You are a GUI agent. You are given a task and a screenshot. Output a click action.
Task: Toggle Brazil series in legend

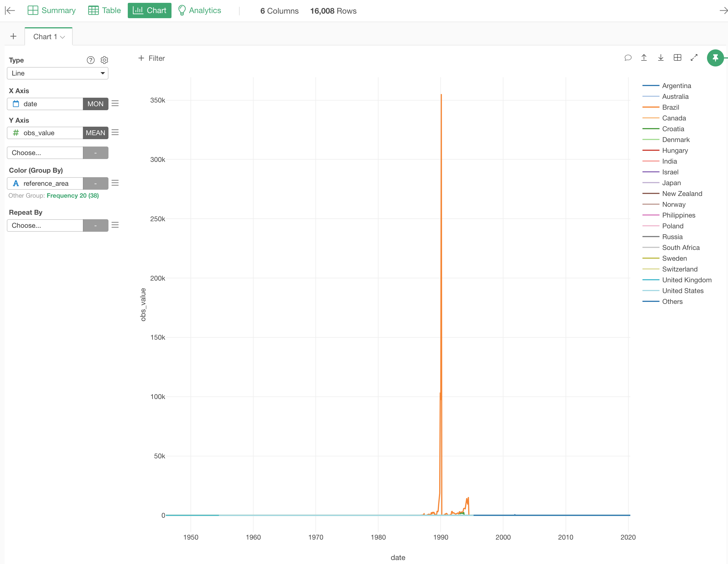[x=670, y=107]
